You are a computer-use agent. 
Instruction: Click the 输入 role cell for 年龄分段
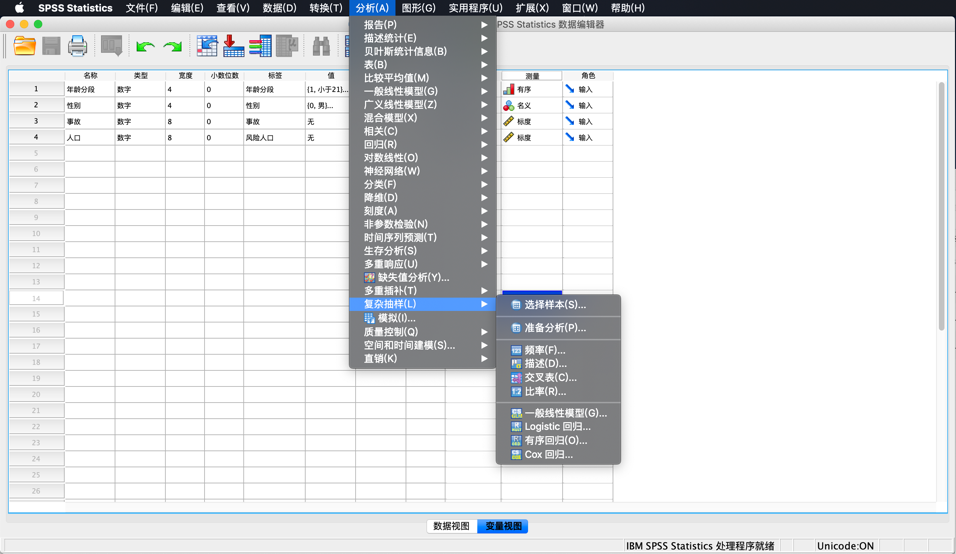[x=588, y=90]
